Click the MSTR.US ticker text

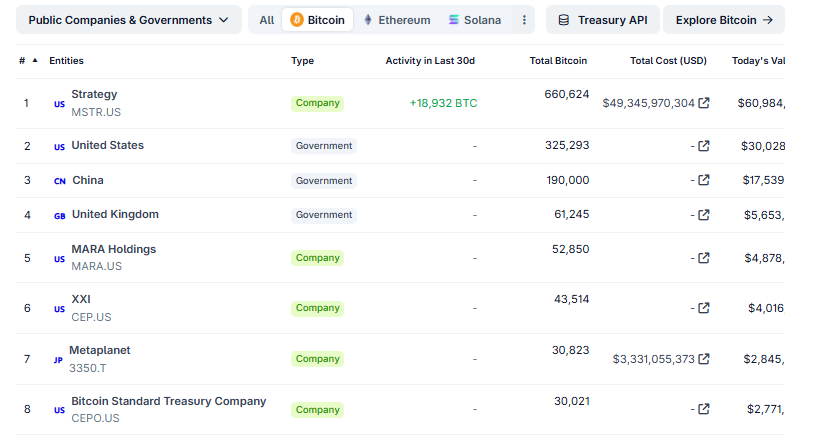tap(96, 112)
